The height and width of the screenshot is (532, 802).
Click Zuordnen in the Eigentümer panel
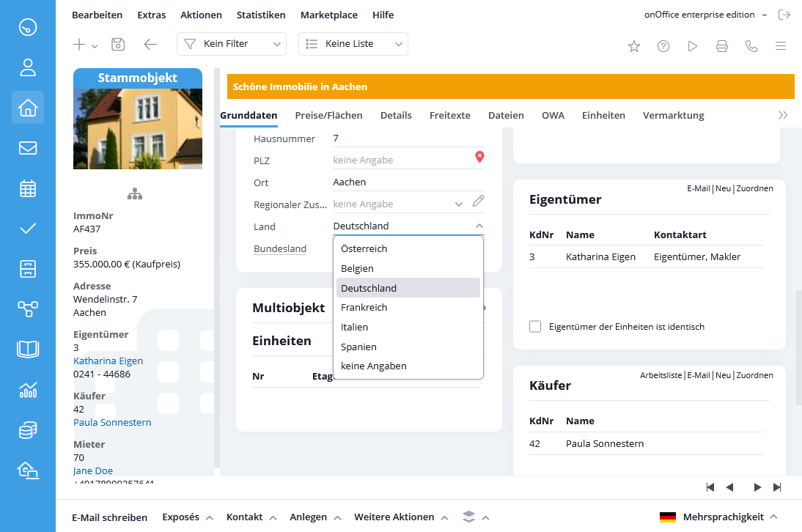pos(754,188)
